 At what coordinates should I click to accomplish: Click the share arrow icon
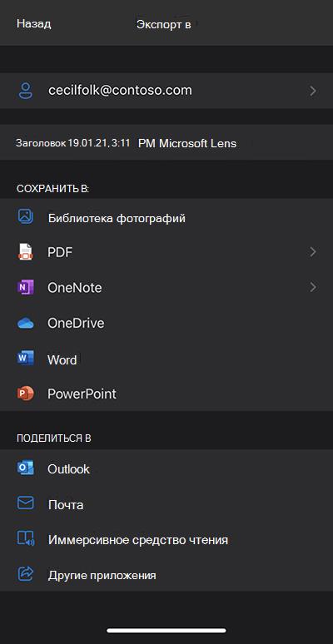(26, 574)
